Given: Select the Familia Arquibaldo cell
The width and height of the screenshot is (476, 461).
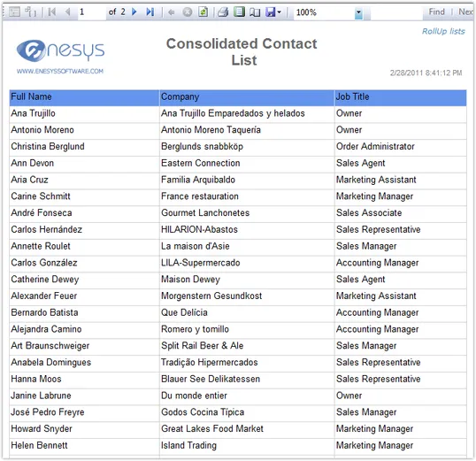Looking at the screenshot, I should 247,181.
